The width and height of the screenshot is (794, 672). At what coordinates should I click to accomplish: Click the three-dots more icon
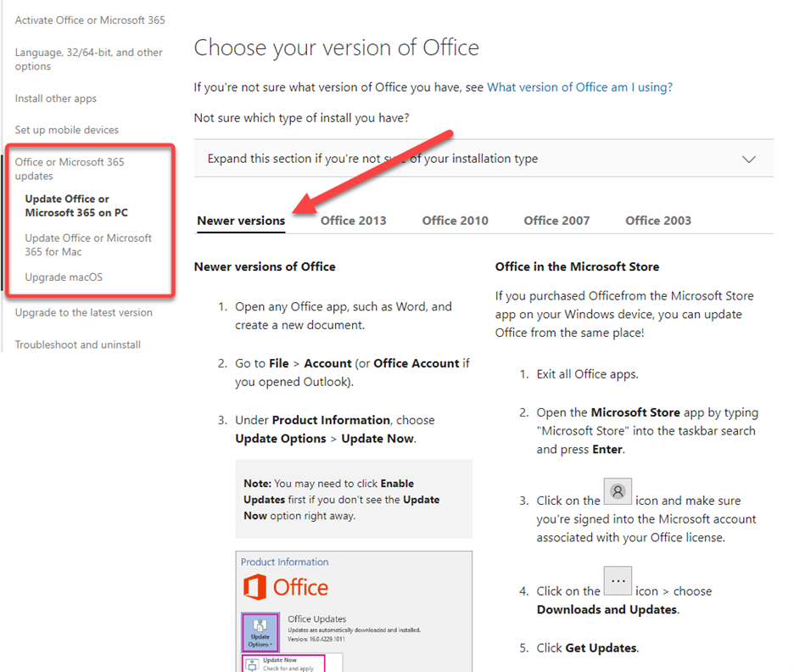(618, 582)
